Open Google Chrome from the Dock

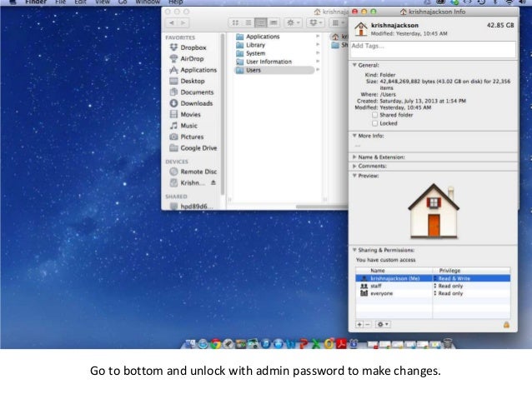[x=216, y=344]
